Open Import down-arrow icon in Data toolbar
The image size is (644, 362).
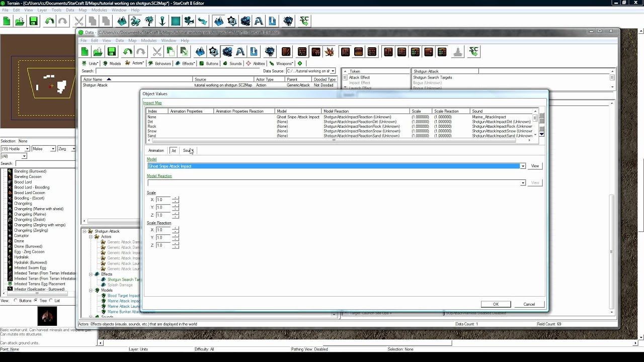pos(254,51)
